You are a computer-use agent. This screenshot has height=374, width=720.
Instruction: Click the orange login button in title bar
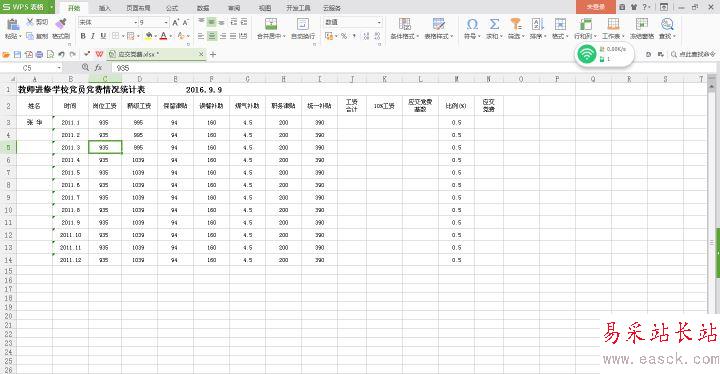[596, 7]
